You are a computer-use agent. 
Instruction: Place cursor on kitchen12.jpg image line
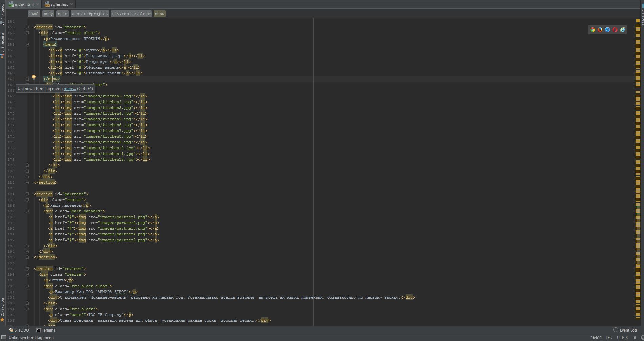pos(101,159)
